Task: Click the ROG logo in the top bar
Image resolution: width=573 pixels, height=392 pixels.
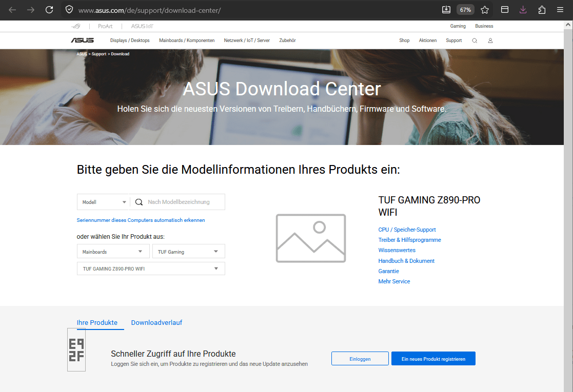Action: click(x=76, y=26)
